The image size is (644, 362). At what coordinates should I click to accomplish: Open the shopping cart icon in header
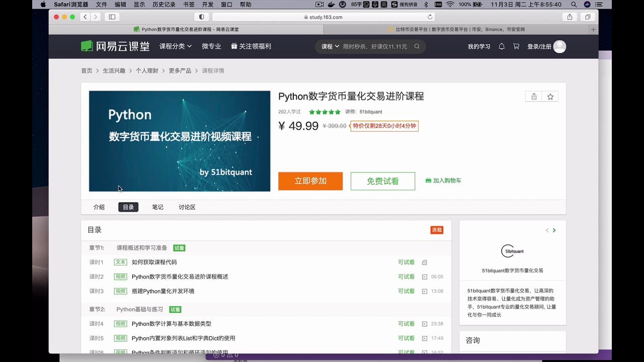pos(516,46)
